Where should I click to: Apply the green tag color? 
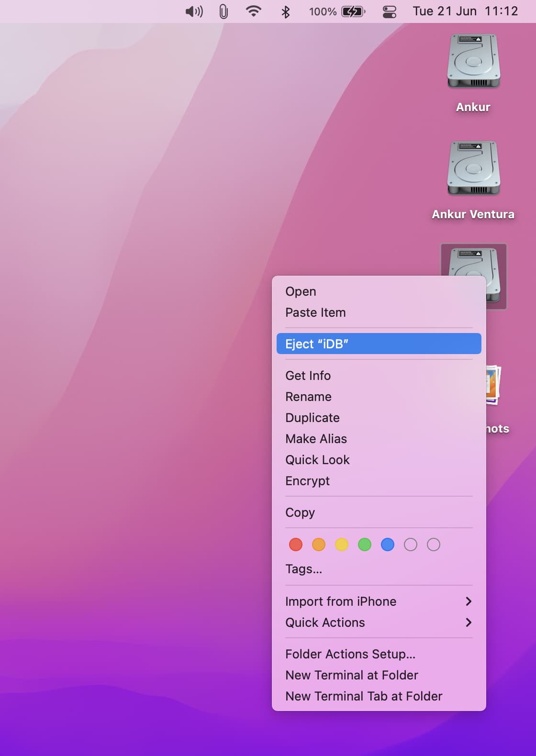click(x=365, y=545)
